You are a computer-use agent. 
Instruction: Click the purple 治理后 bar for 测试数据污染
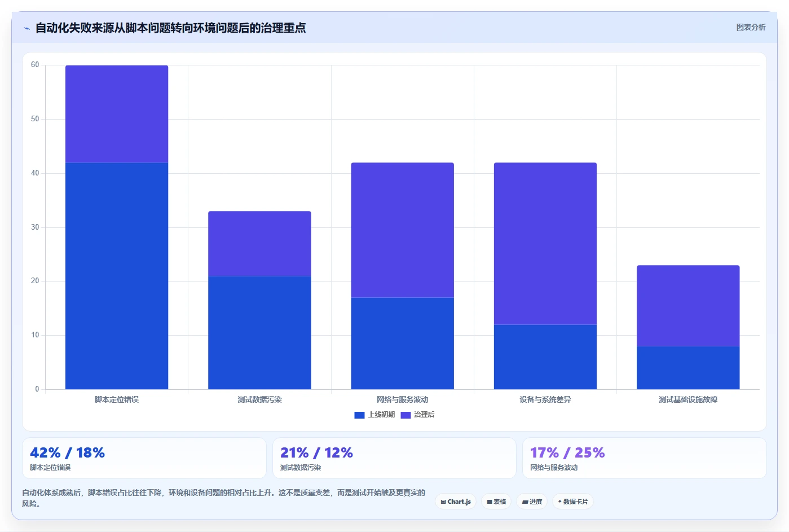click(x=259, y=244)
